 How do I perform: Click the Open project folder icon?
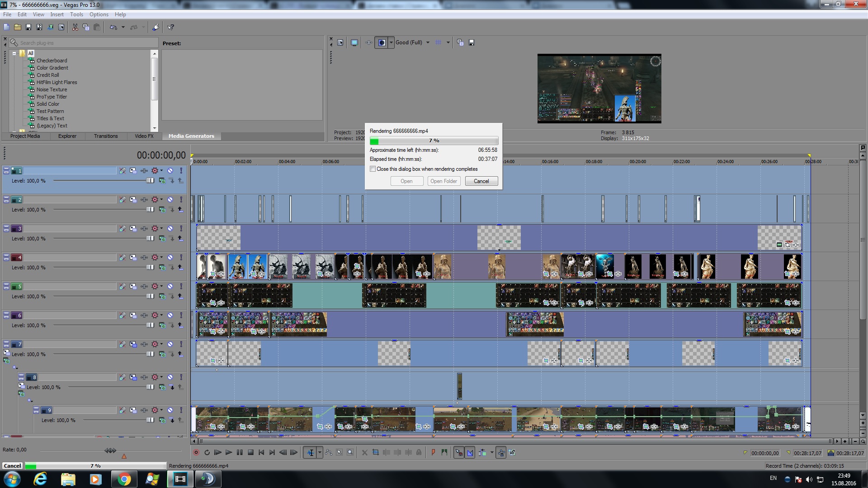18,27
